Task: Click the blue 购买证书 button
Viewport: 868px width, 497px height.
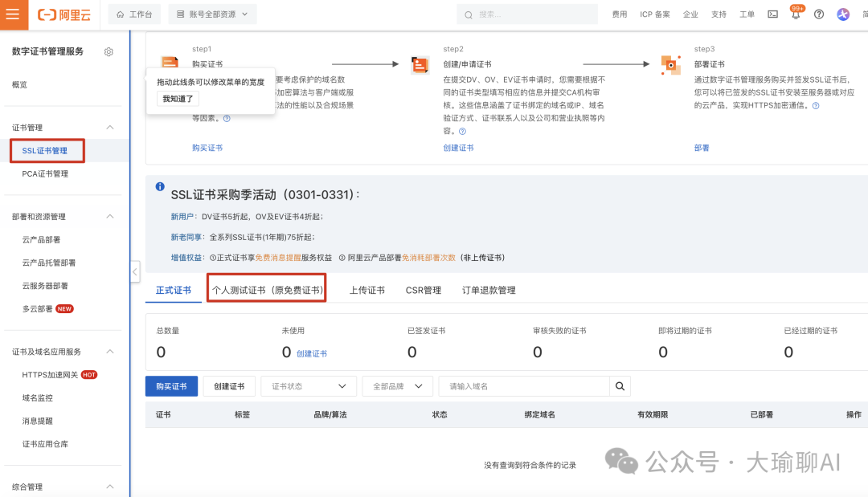Action: (x=172, y=386)
